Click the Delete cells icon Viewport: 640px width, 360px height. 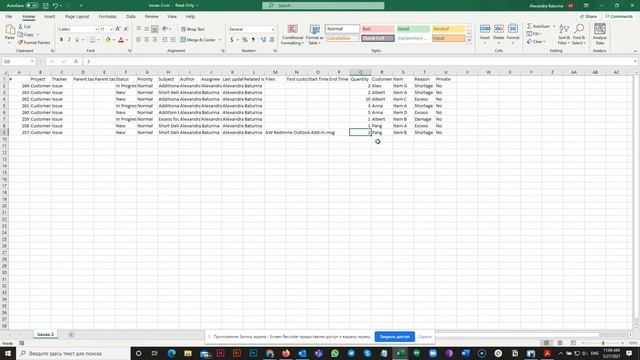point(499,29)
